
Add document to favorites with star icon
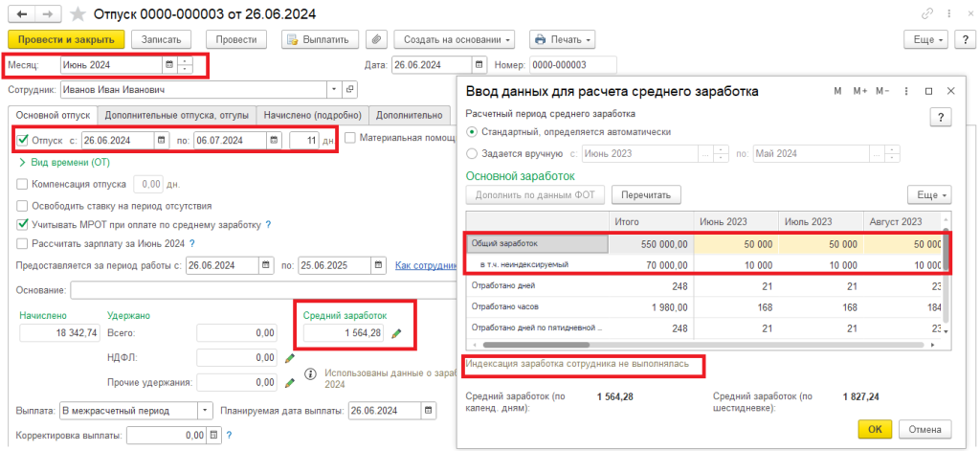pos(79,14)
